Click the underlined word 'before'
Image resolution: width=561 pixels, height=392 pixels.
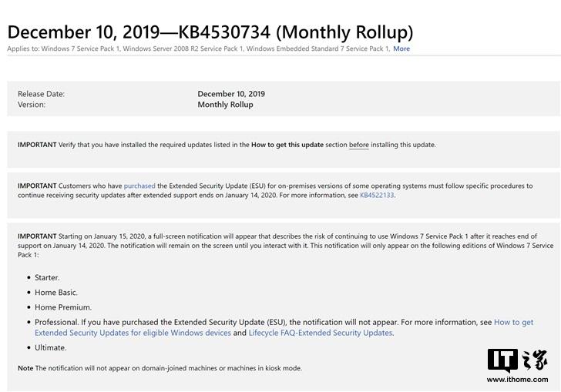pyautogui.click(x=358, y=145)
